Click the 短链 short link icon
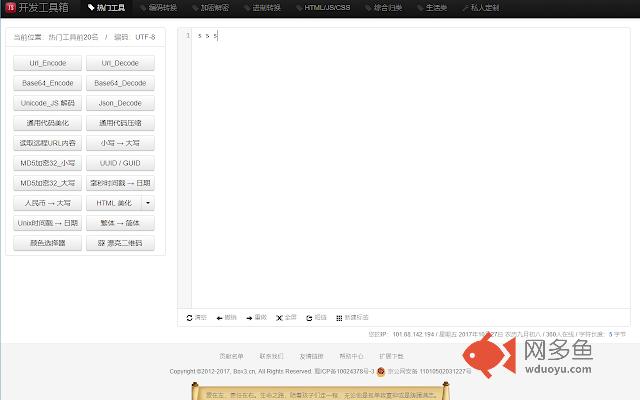The image size is (640, 400). [308, 317]
